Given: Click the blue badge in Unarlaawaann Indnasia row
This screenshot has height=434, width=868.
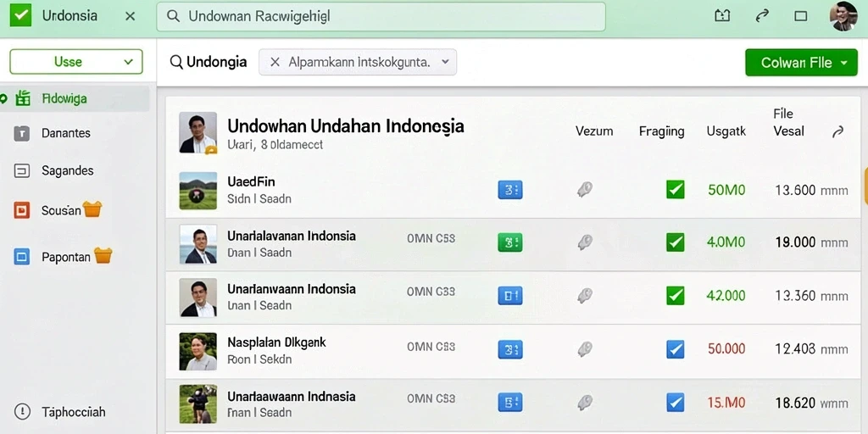Looking at the screenshot, I should 509,402.
